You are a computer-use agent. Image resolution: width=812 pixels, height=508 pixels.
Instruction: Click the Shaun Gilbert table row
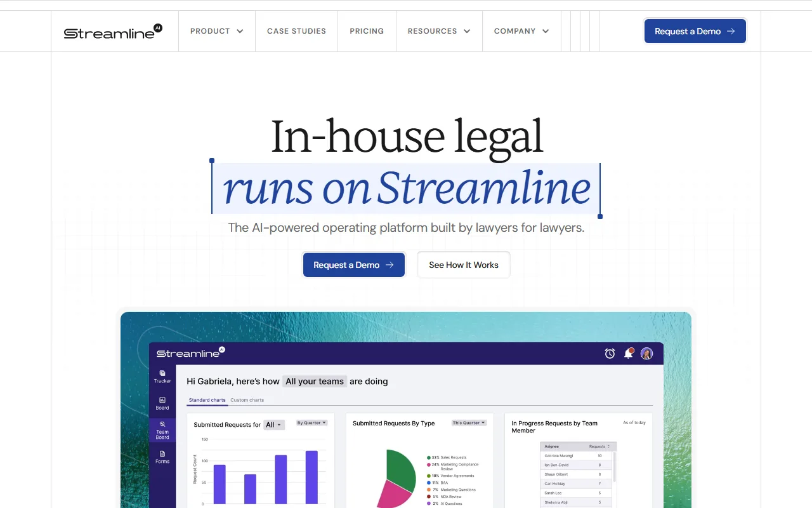click(x=576, y=474)
